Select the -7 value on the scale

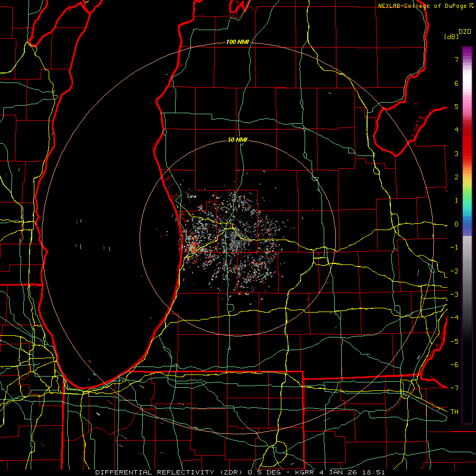[x=454, y=388]
